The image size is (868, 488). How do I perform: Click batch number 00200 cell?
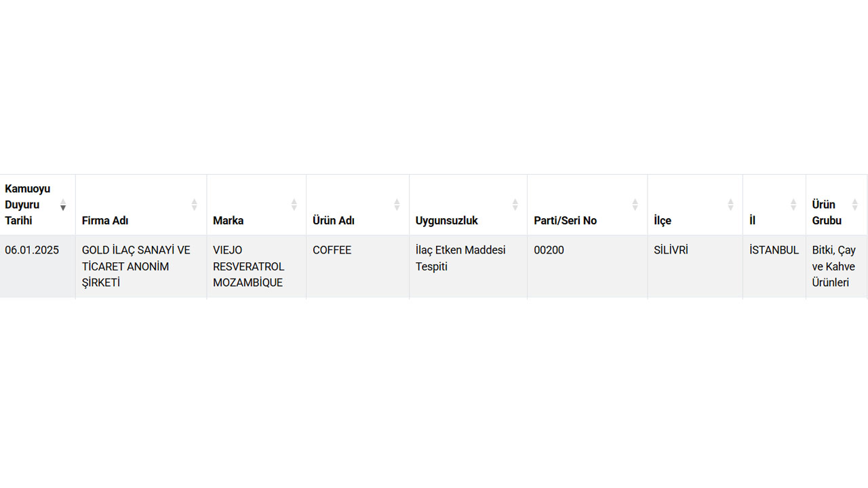click(x=587, y=266)
